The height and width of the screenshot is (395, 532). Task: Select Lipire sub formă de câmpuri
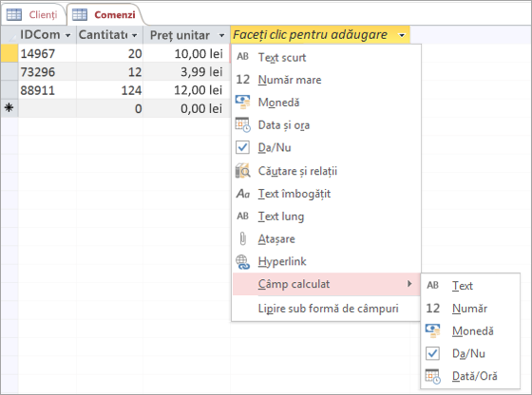(326, 309)
